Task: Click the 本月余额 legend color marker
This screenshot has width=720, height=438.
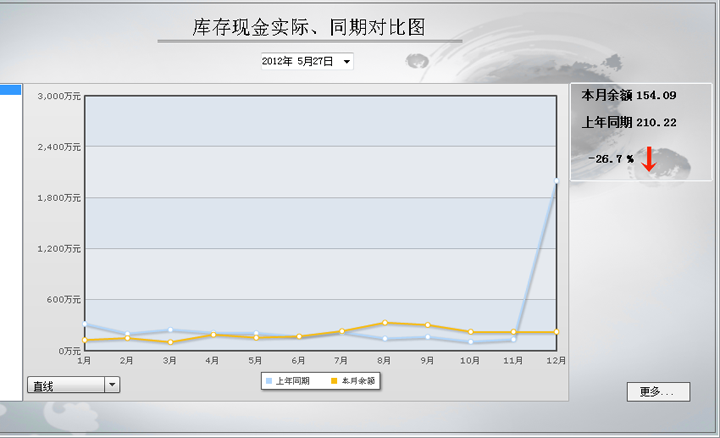Action: (x=334, y=381)
